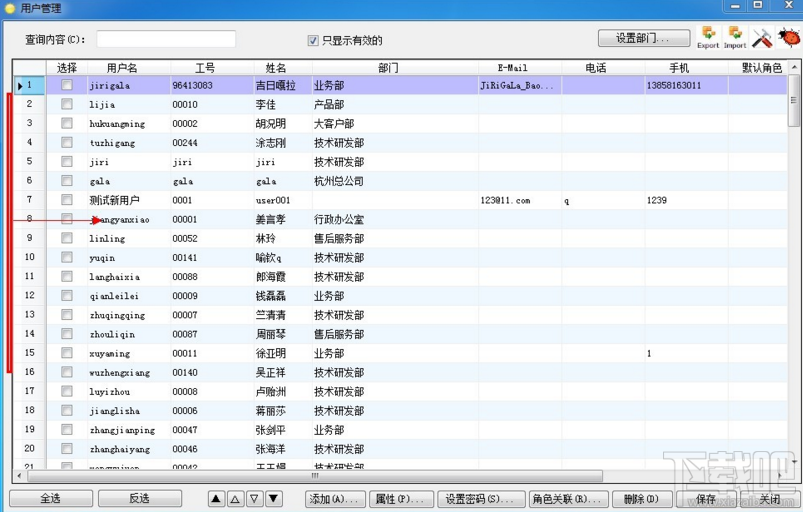Click the Export icon

pyautogui.click(x=708, y=37)
